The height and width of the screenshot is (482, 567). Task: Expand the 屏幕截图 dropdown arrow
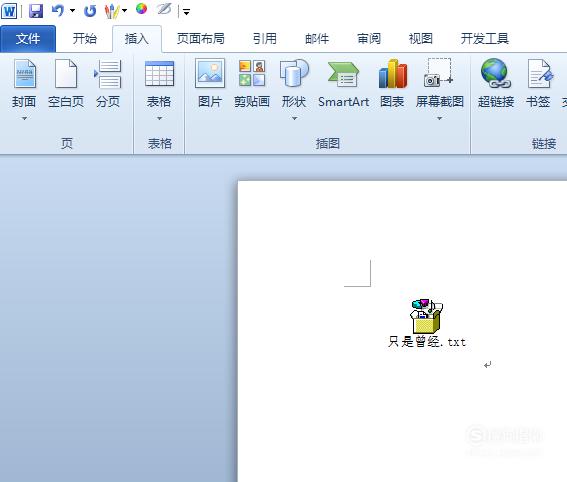pos(439,118)
